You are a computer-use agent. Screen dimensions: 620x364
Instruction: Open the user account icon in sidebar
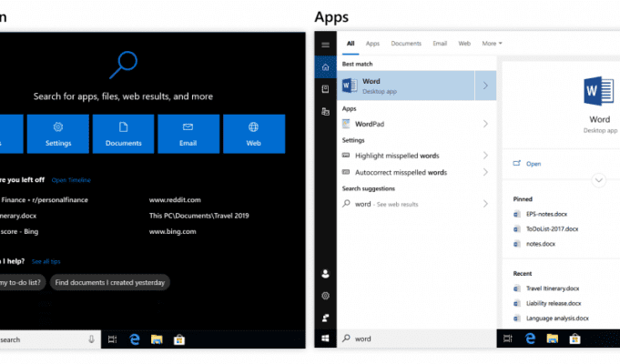coord(325,274)
